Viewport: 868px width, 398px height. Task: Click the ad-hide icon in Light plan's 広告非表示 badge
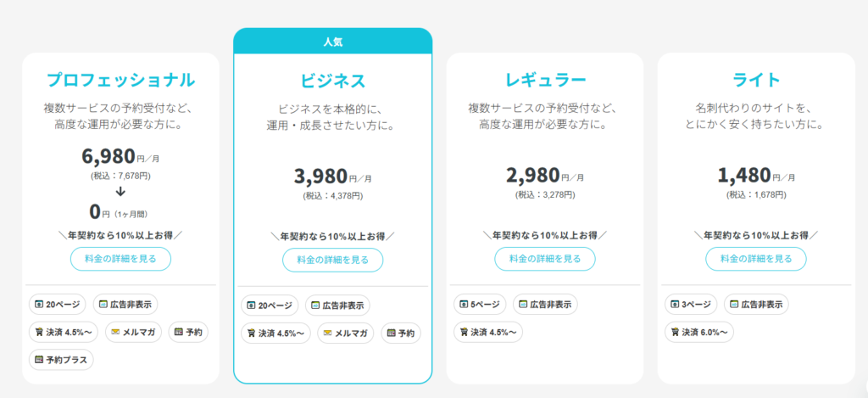click(x=735, y=305)
